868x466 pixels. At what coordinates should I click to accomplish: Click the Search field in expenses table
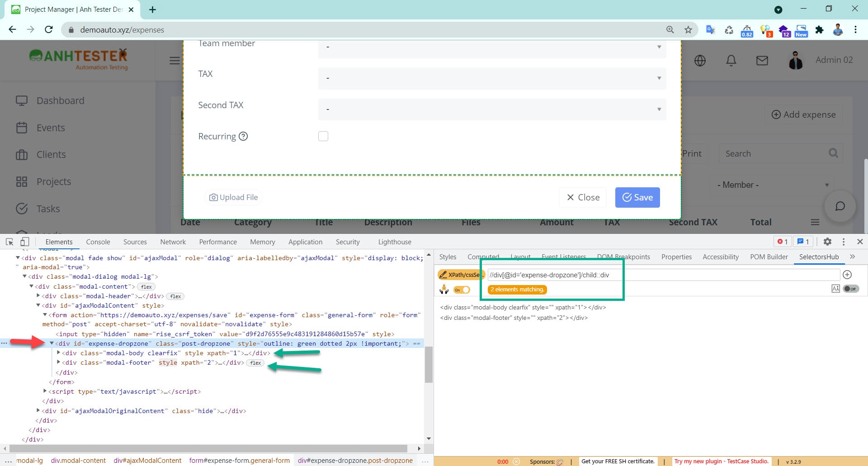click(780, 154)
